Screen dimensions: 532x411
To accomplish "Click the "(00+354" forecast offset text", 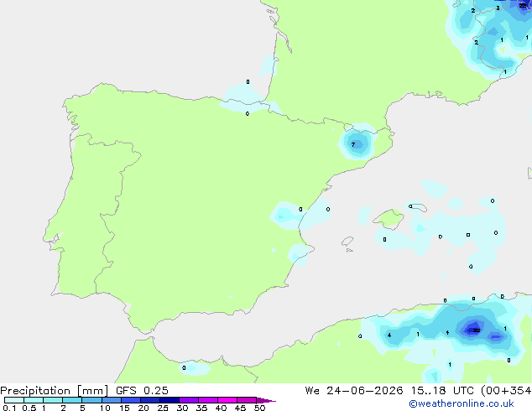I will (x=506, y=391).
